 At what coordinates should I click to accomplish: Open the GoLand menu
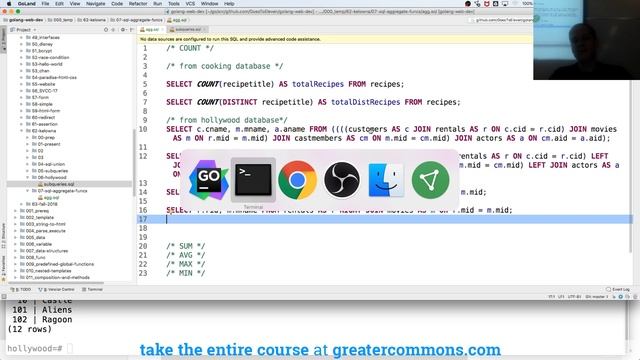click(27, 3)
